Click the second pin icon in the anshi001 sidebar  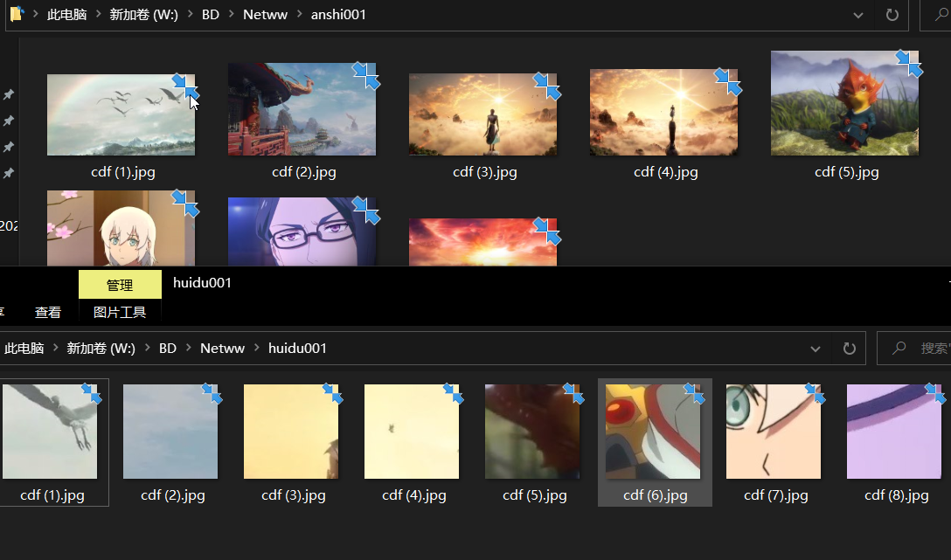(9, 121)
